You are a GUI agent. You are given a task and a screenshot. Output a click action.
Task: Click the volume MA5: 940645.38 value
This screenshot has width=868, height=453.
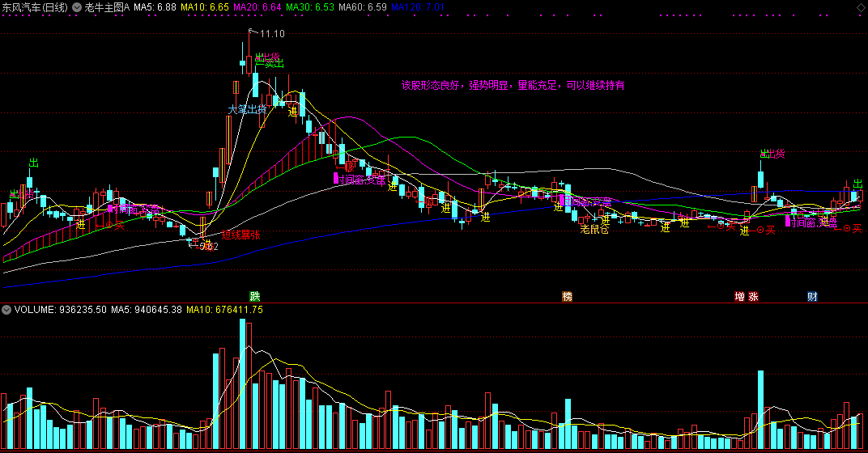pyautogui.click(x=146, y=310)
